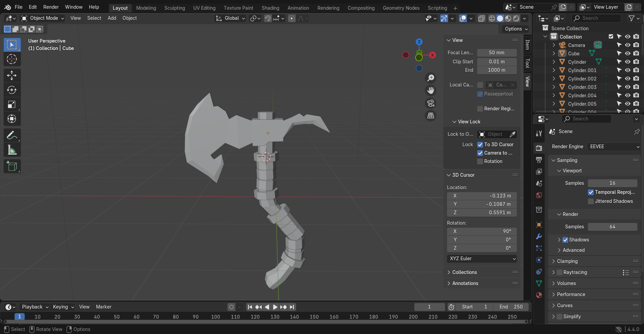Open the Render Engine dropdown
The image size is (644, 334).
pos(613,147)
